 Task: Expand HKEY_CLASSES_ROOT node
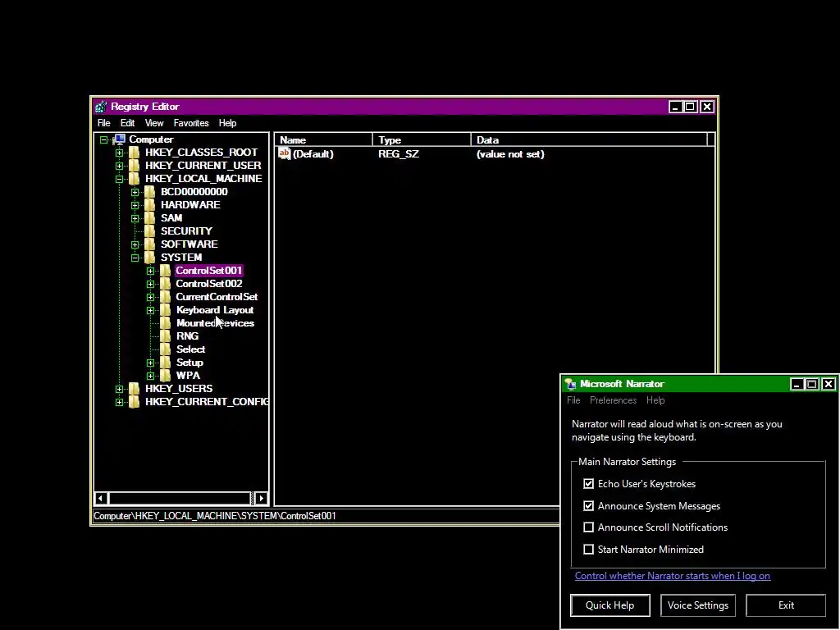point(120,153)
